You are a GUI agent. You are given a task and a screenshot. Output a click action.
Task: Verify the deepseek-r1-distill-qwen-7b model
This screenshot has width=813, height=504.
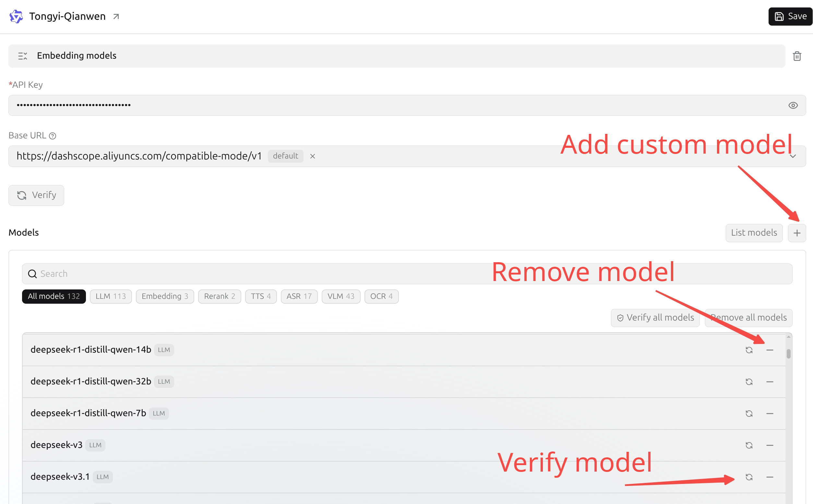[x=749, y=414]
